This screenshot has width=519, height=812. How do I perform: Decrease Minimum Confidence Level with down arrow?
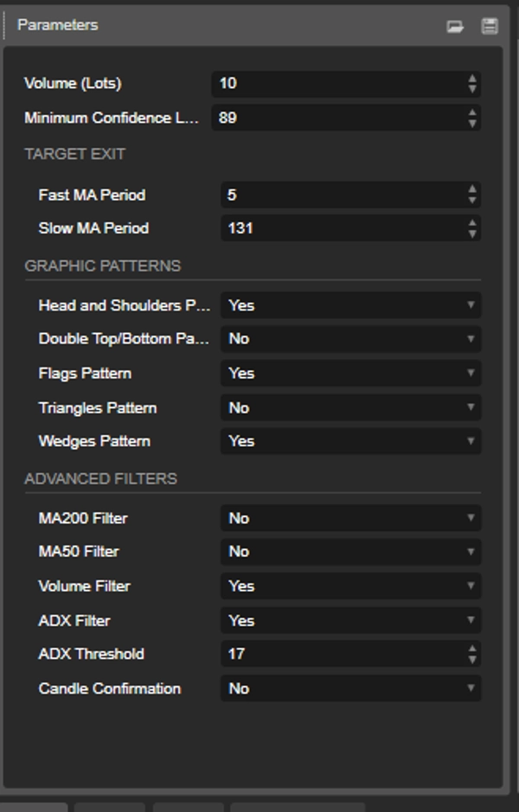click(472, 123)
